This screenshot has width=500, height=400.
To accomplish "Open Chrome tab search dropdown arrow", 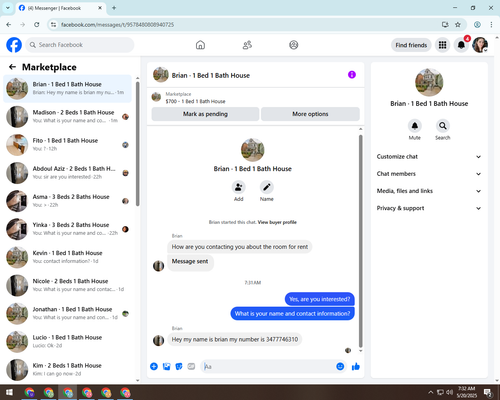I will [8, 8].
